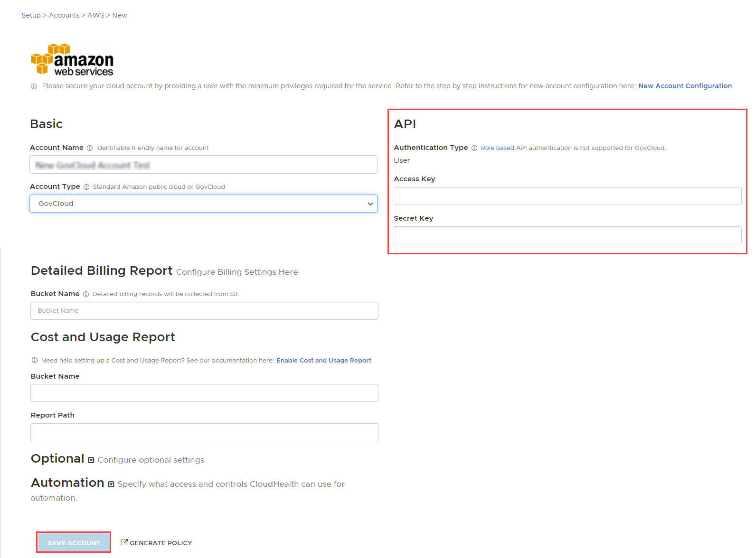
Task: Expand the Automation settings section
Action: (111, 484)
